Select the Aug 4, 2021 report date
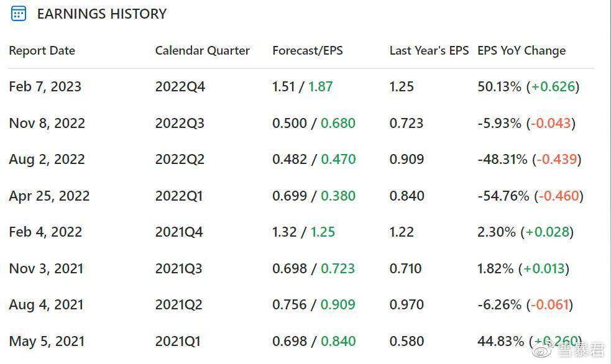This screenshot has height=364, width=611. pos(47,304)
